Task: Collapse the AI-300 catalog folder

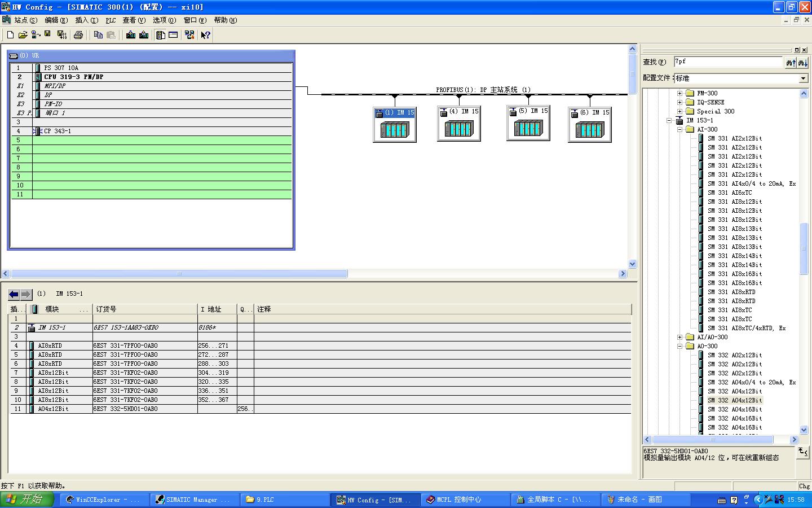Action: coord(679,129)
